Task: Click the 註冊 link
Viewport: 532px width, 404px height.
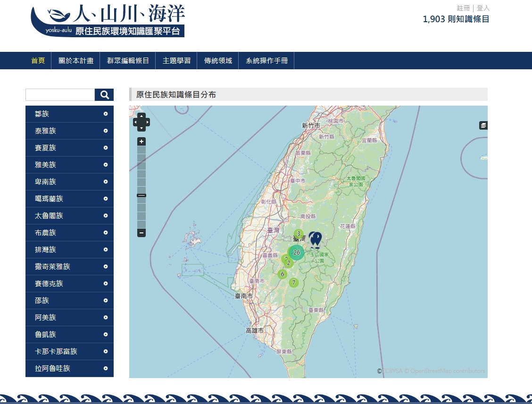Action: tap(463, 8)
